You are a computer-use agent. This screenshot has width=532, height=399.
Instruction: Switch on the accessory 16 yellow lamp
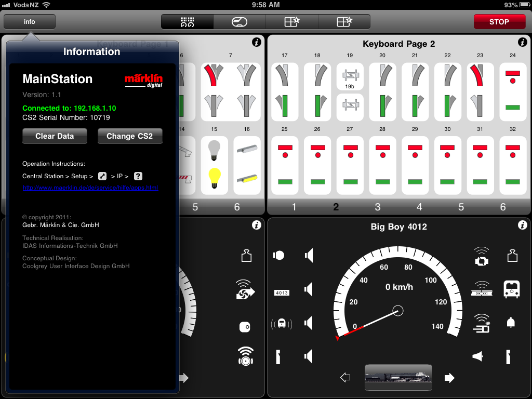coord(247,179)
